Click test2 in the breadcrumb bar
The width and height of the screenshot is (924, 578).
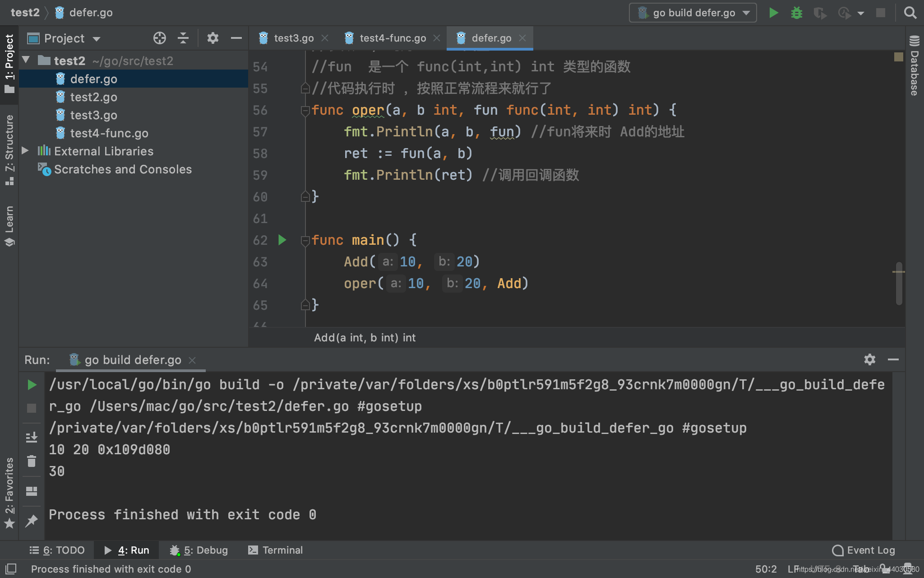(25, 13)
